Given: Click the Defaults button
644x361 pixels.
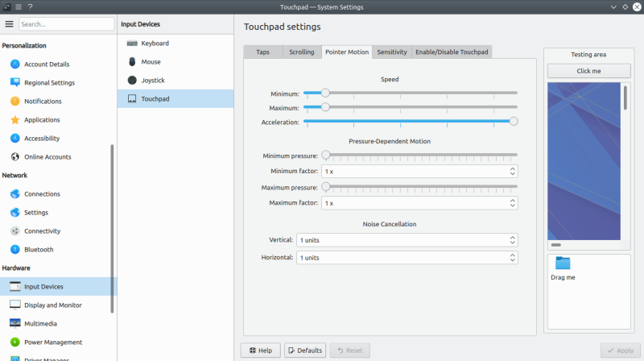Looking at the screenshot, I should coord(304,351).
